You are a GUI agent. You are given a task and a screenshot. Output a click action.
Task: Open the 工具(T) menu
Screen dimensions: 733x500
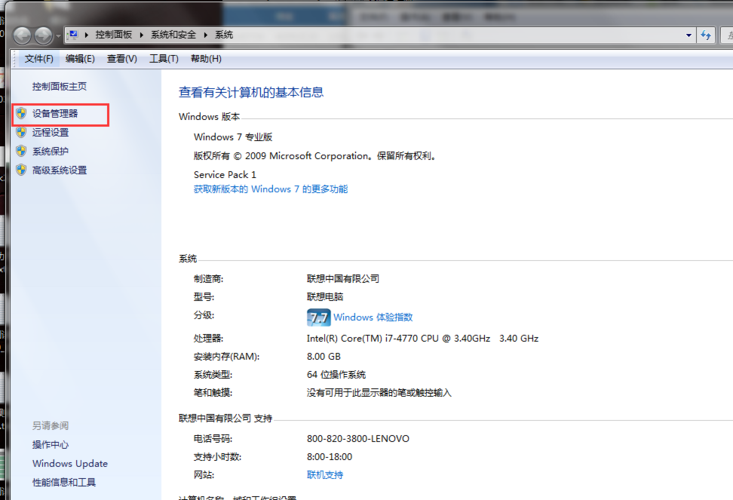point(164,59)
